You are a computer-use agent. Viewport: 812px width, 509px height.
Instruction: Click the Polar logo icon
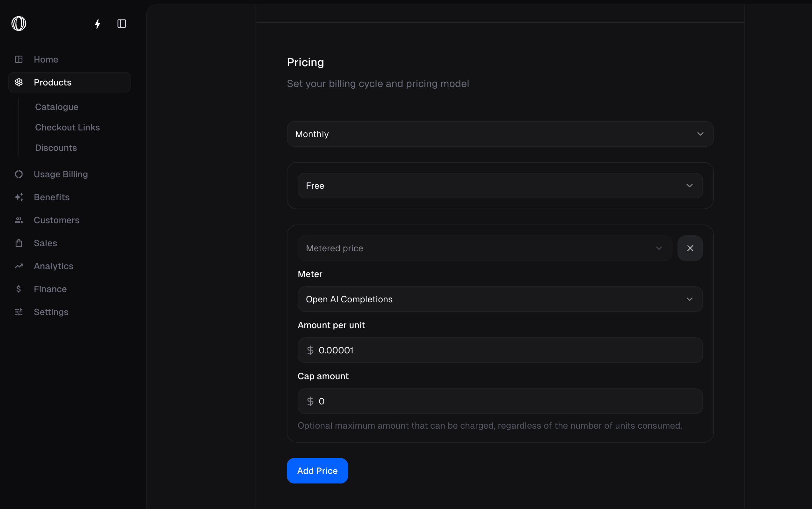(19, 24)
